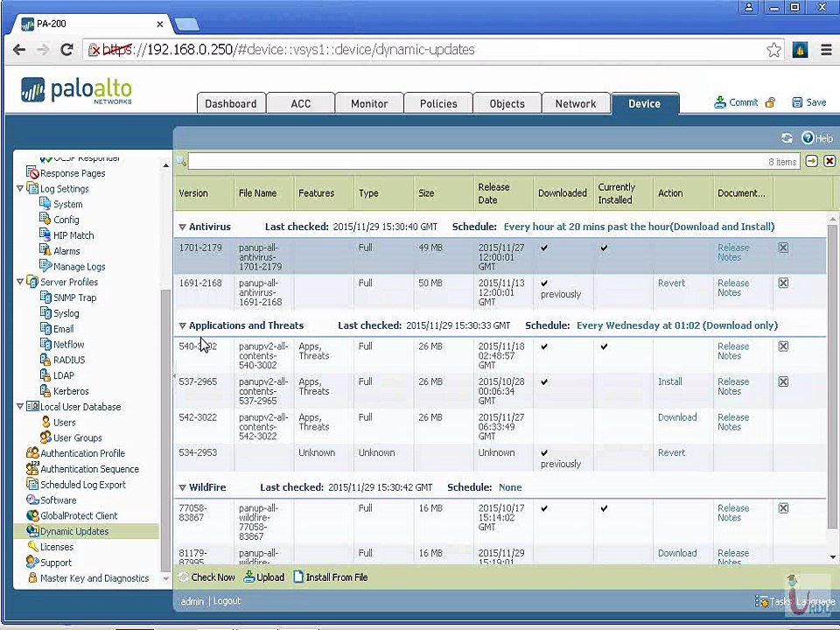Screen dimensions: 840x630
Task: Collapse the WildFire group triangle
Action: pos(182,487)
